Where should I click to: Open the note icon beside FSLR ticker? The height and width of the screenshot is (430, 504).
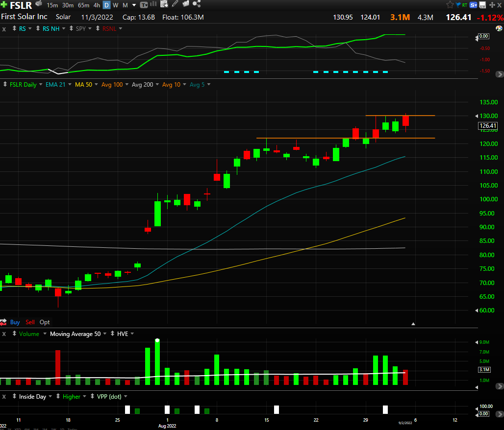point(39,4)
